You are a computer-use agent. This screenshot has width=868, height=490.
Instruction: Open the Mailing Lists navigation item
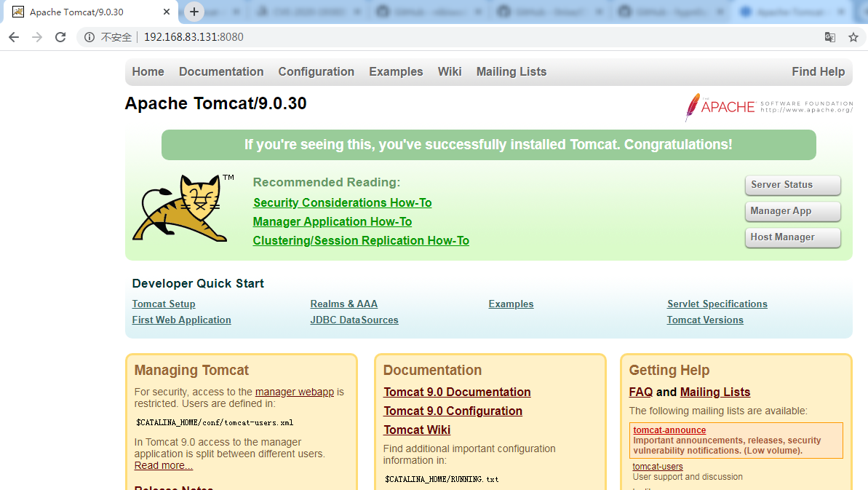point(511,72)
